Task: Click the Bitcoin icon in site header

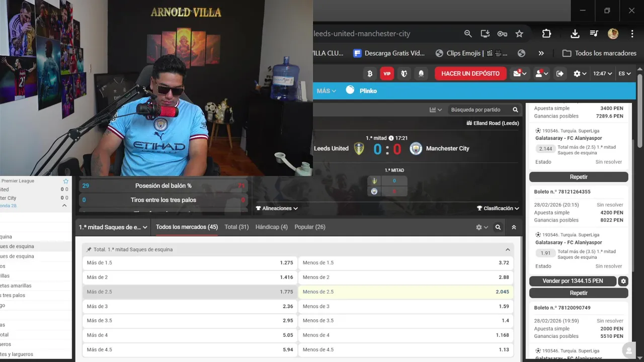Action: coord(370,73)
